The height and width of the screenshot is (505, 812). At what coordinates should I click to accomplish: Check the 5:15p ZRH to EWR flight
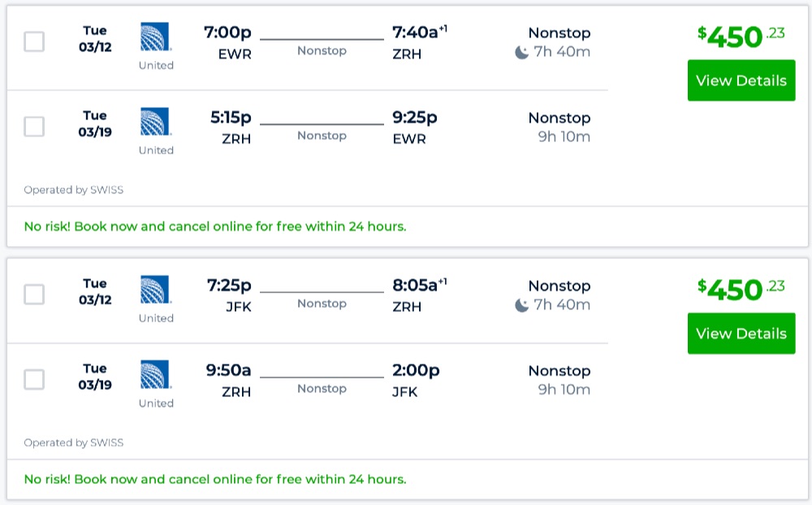pyautogui.click(x=34, y=127)
